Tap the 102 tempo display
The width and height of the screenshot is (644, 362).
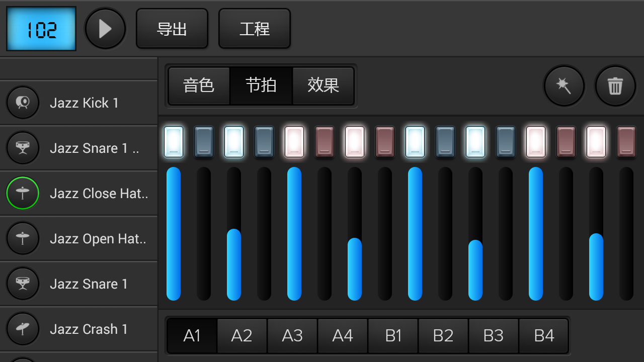coord(41,29)
